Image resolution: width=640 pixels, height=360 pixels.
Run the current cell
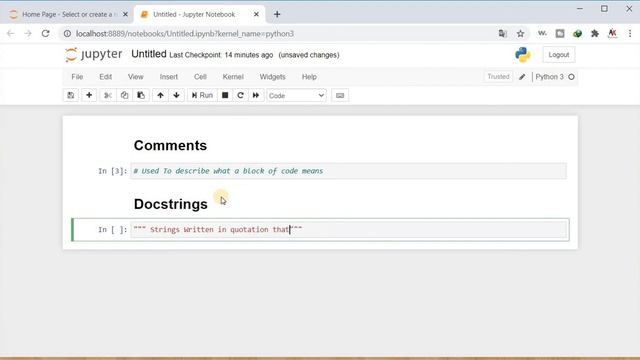tap(202, 96)
